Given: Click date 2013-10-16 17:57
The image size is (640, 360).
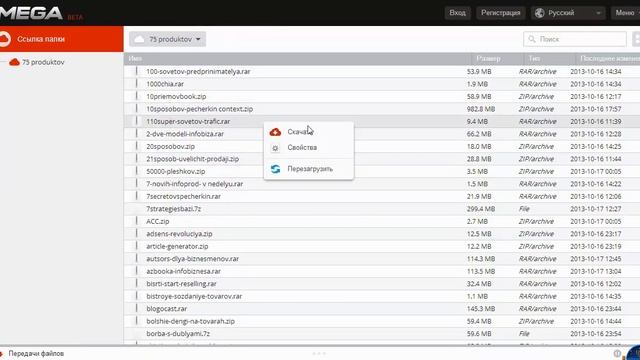Looking at the screenshot, I should click(596, 109).
